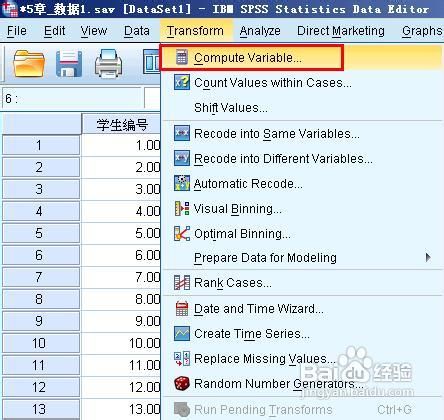
Task: Open the Analyze menu
Action: coord(260,31)
